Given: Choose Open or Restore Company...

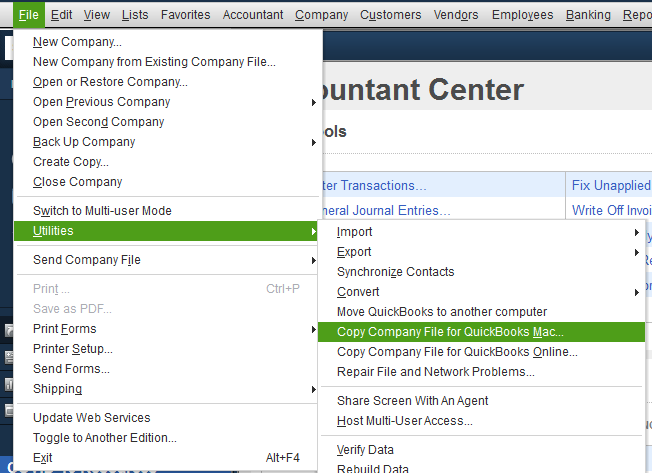Looking at the screenshot, I should [x=166, y=81].
